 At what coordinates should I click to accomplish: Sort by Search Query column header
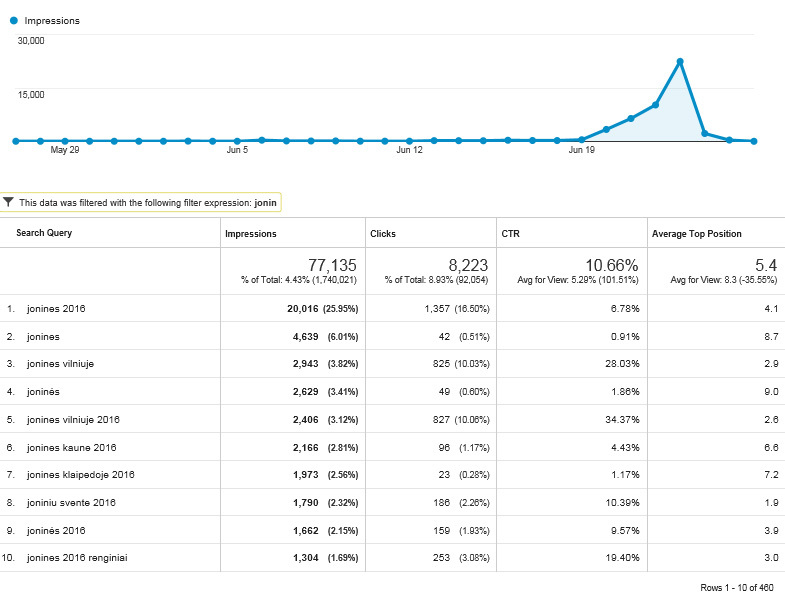coord(44,233)
